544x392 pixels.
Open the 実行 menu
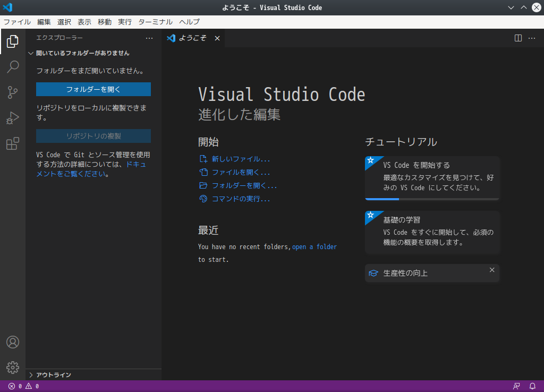pos(125,22)
